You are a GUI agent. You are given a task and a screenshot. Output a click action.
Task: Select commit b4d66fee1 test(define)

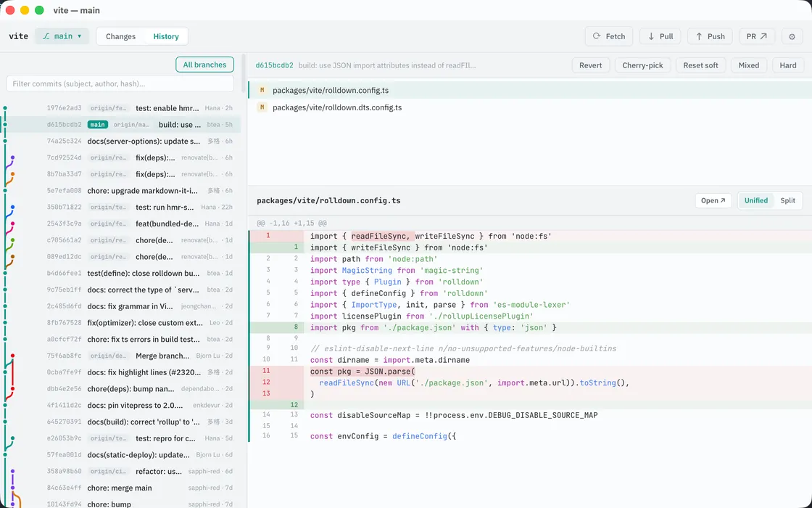tap(120, 273)
